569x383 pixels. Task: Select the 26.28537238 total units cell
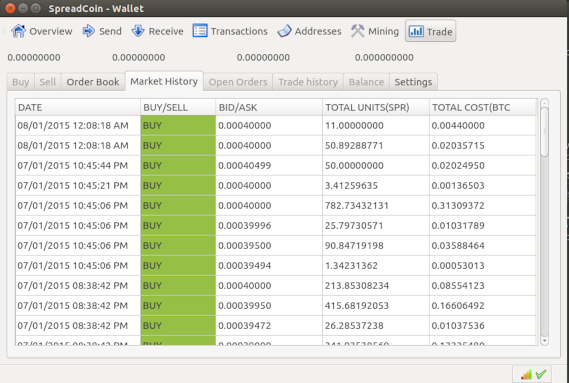click(376, 325)
